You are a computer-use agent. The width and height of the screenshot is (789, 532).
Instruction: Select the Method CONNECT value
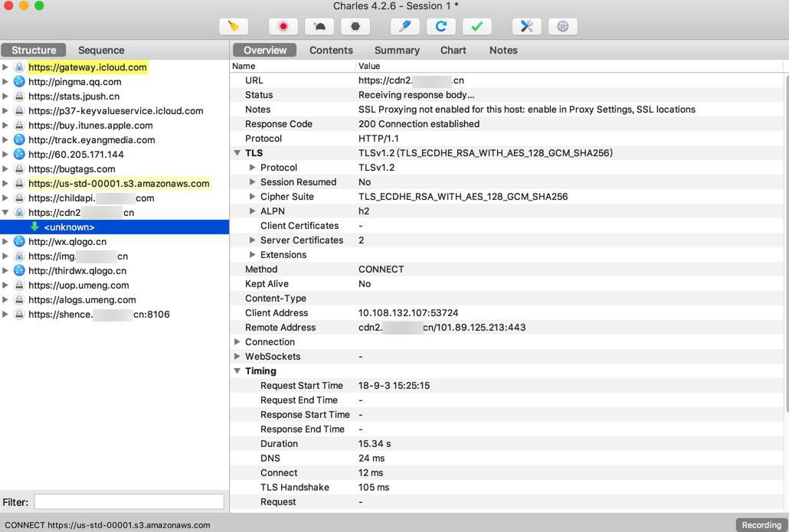click(381, 269)
